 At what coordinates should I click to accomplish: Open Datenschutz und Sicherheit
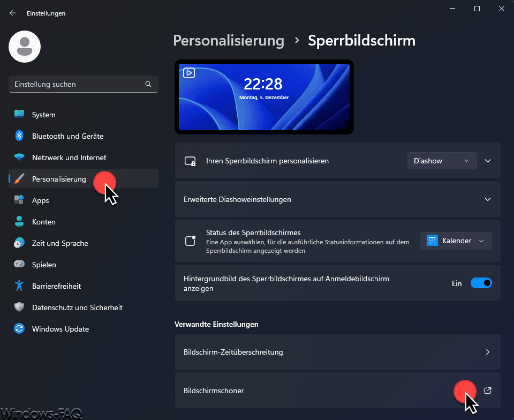84,307
